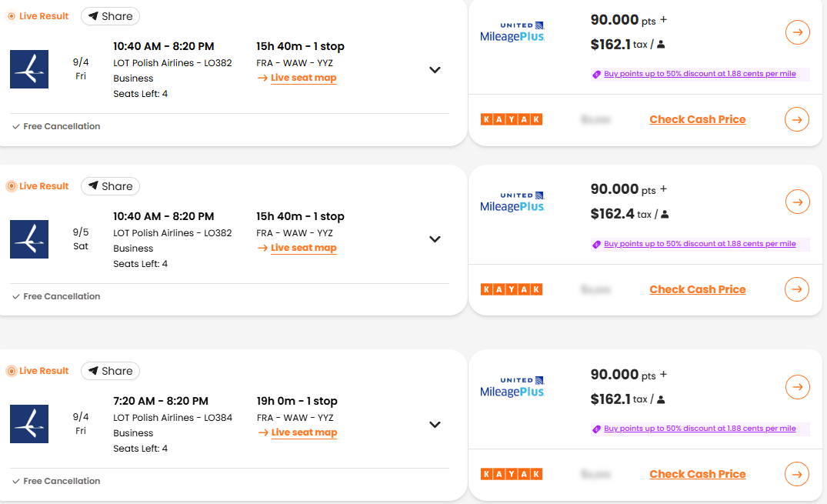Expand details for Sat 9/5 LO382 flight
The image size is (827, 504).
pyautogui.click(x=435, y=239)
